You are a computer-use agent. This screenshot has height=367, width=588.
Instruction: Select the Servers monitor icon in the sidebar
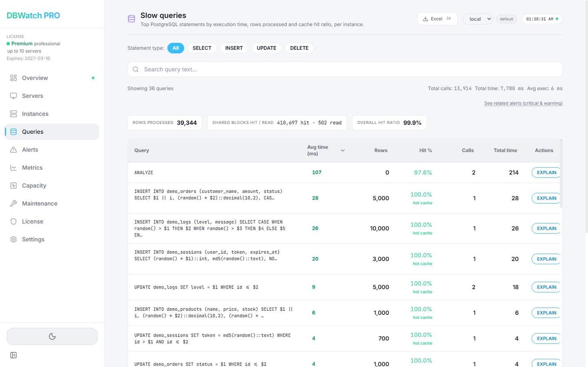(x=13, y=96)
